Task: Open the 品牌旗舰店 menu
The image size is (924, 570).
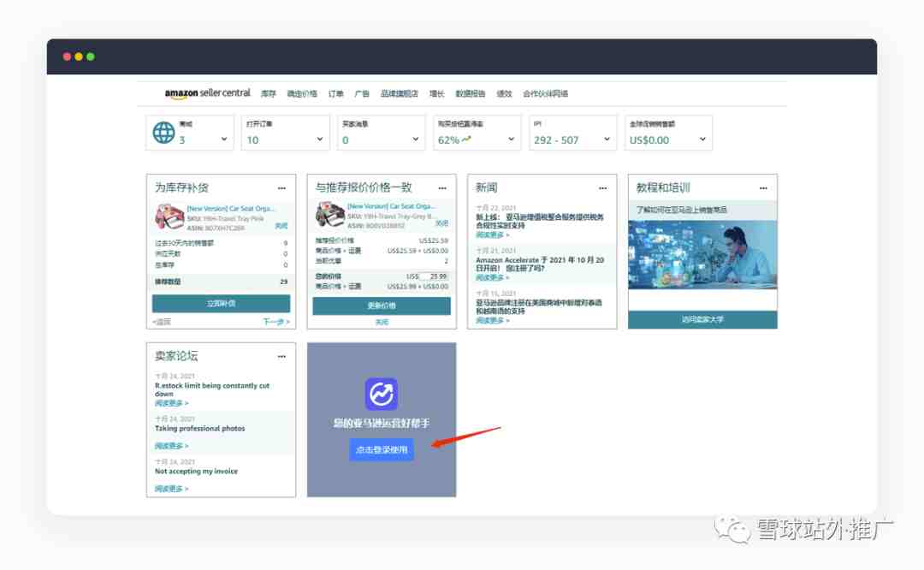Action: 399,94
